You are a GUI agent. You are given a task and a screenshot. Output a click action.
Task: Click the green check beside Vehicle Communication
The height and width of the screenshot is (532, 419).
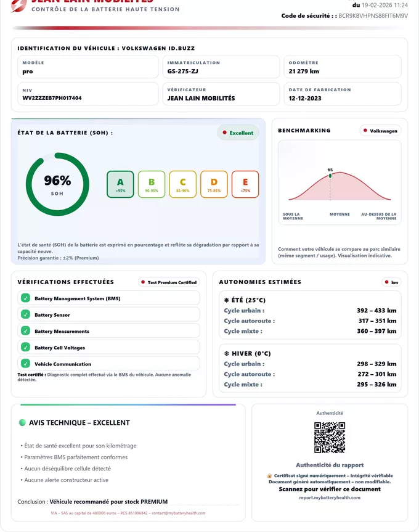(x=25, y=363)
